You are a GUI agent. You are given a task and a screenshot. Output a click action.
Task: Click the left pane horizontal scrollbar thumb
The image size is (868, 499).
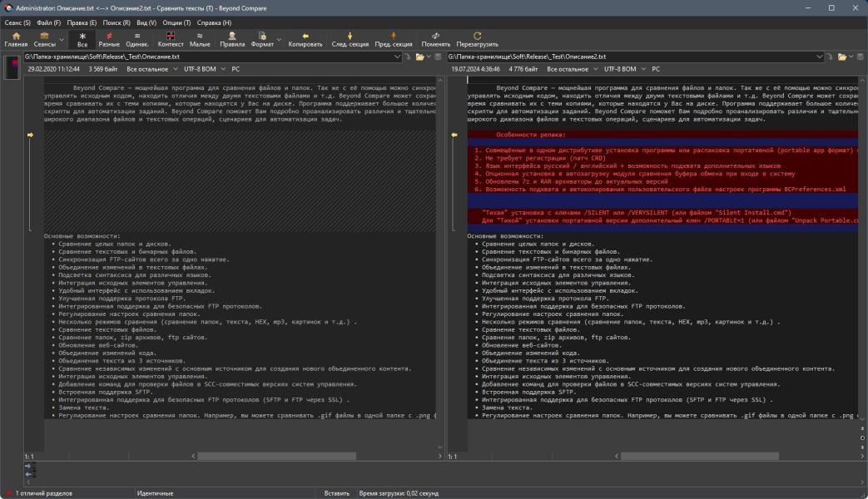point(277,457)
